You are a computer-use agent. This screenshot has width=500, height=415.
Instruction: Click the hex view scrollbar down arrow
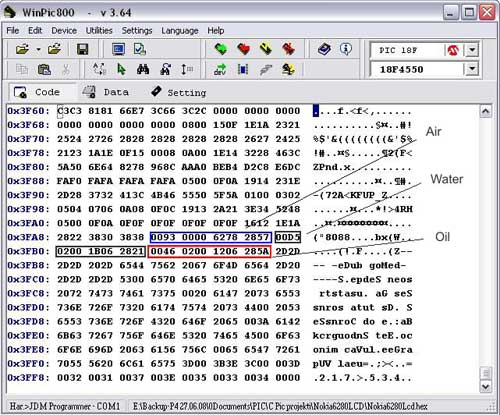tap(485, 386)
